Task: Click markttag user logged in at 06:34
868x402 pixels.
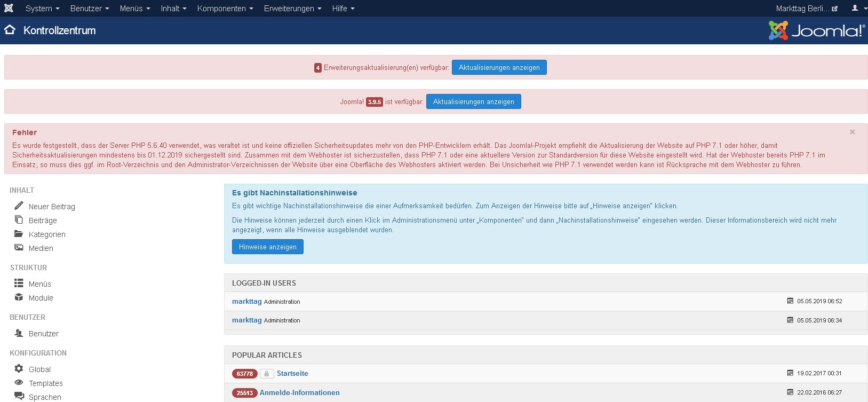Action: point(246,320)
